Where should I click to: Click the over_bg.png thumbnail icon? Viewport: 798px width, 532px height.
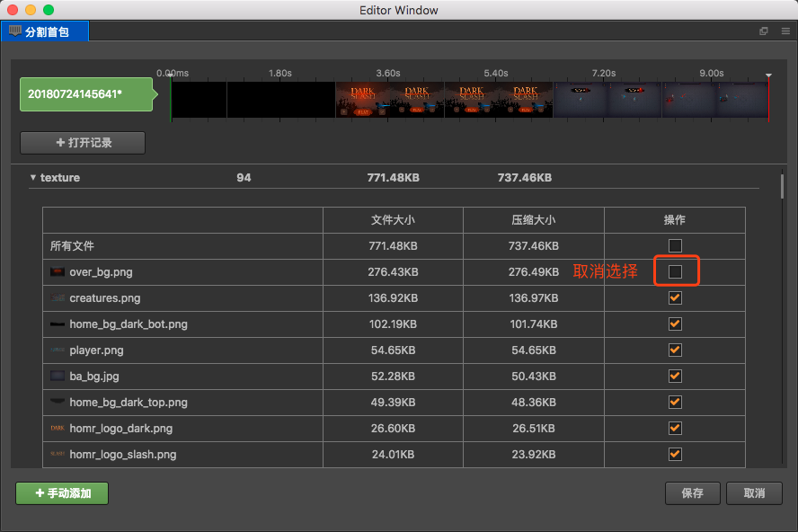[58, 272]
